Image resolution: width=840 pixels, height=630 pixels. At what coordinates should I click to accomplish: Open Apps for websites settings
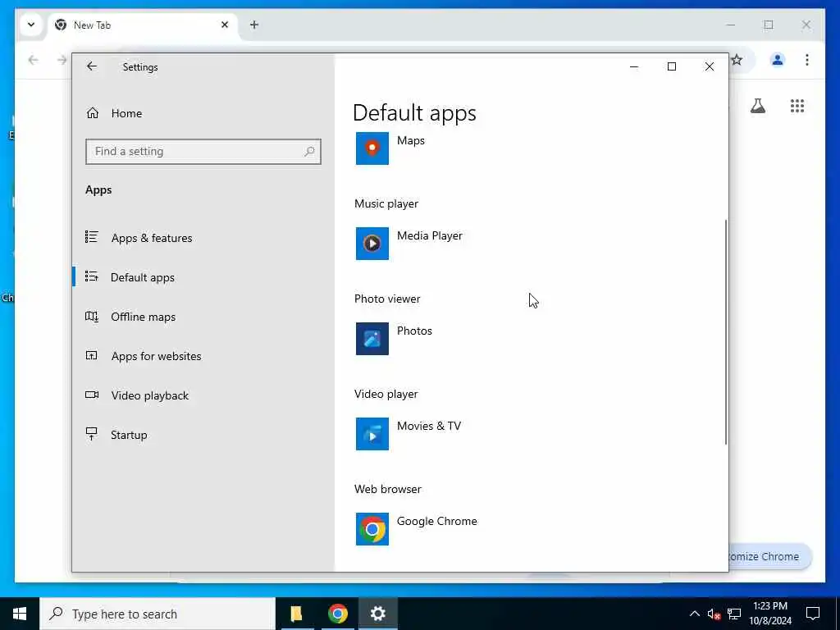click(x=156, y=356)
